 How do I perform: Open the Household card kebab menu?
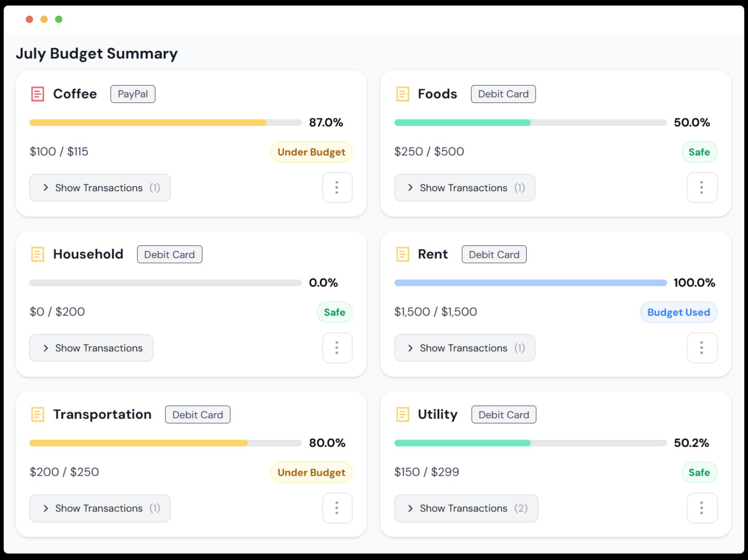pyautogui.click(x=337, y=348)
